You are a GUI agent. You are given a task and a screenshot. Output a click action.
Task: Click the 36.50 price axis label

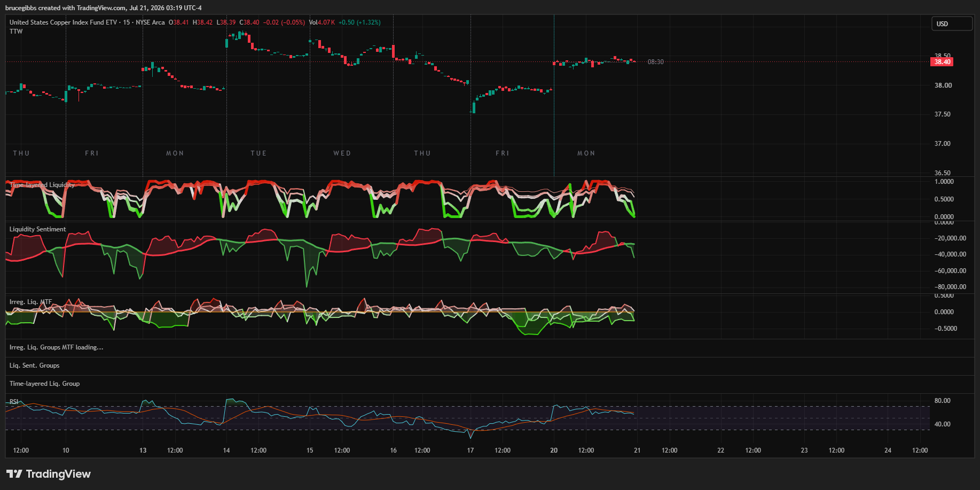(x=943, y=173)
